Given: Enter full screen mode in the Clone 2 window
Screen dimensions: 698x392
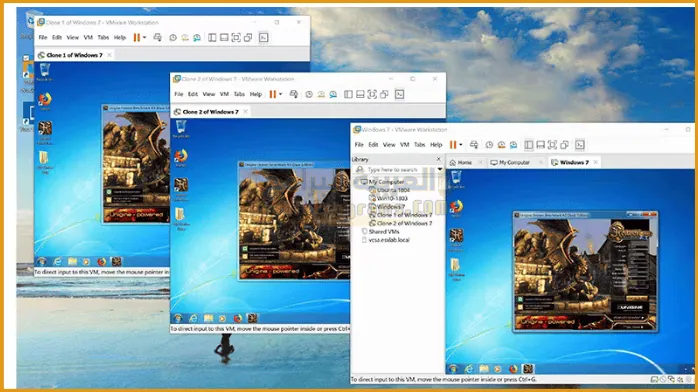Looking at the screenshot, I should point(372,94).
